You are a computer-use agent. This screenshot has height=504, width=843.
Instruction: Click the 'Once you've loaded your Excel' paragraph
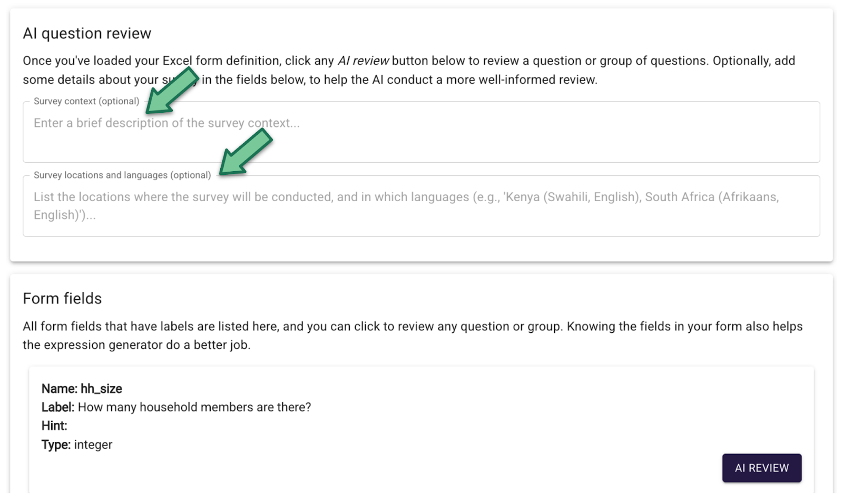point(409,70)
